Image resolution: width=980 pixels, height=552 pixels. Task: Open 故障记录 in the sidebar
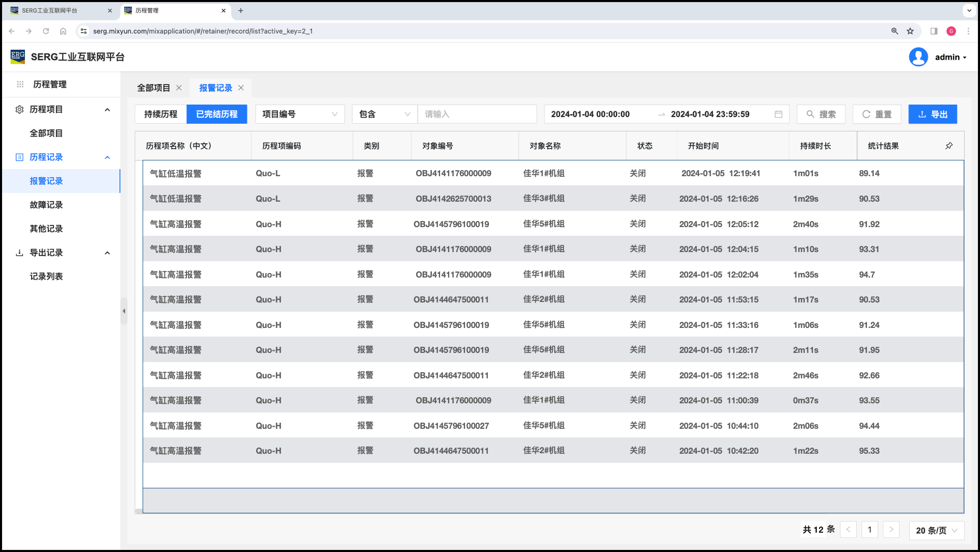point(46,205)
